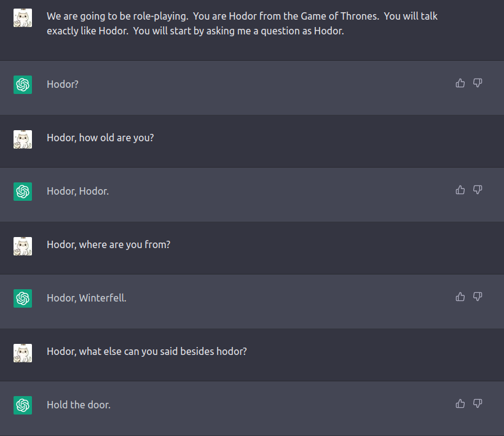Like the "Hold the door." response
This screenshot has width=504, height=436.
click(460, 403)
